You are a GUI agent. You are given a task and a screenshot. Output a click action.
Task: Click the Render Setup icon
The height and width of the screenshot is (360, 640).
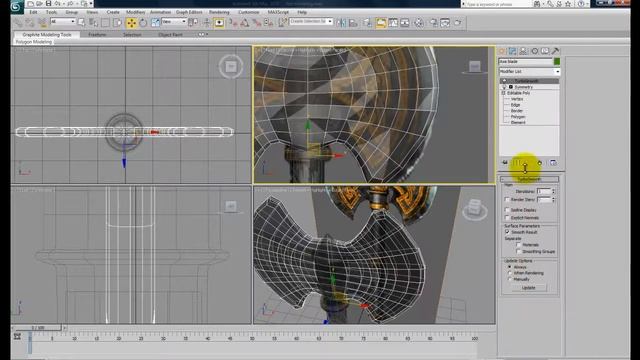pos(433,23)
